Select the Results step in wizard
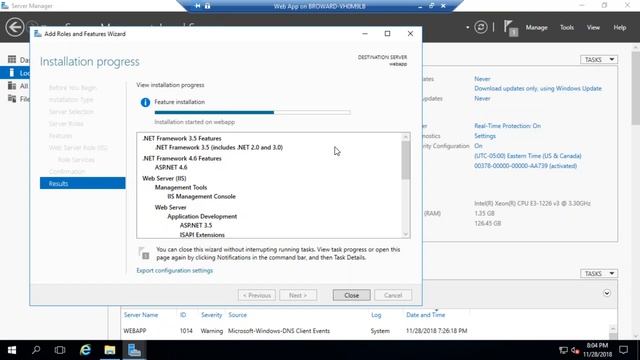The width and height of the screenshot is (640, 360). click(82, 183)
